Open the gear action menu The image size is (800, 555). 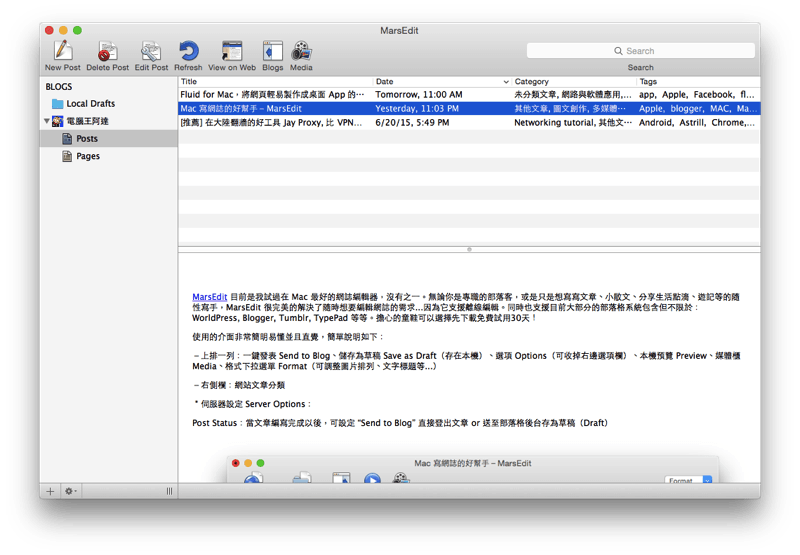[x=70, y=491]
